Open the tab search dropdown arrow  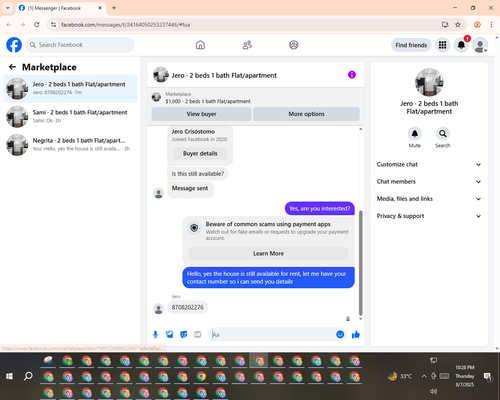pos(8,8)
